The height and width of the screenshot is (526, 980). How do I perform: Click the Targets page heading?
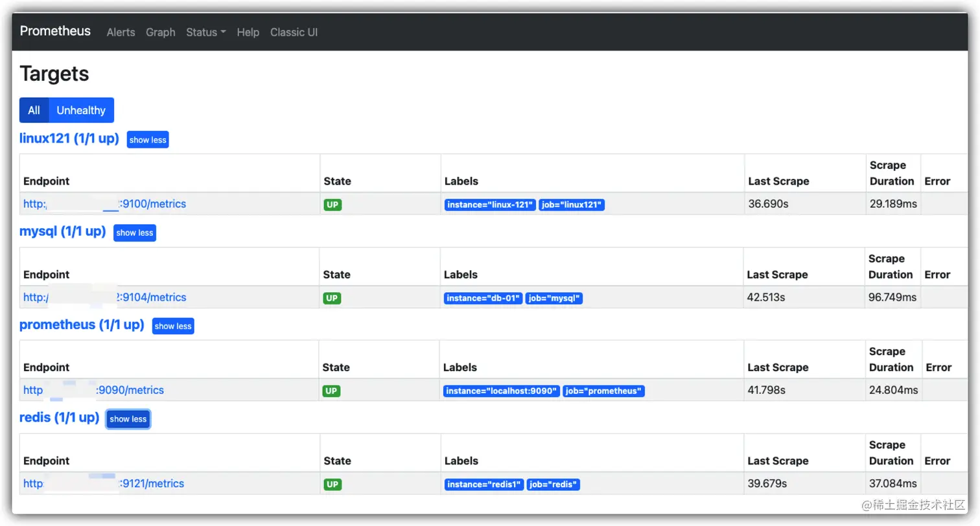[54, 74]
